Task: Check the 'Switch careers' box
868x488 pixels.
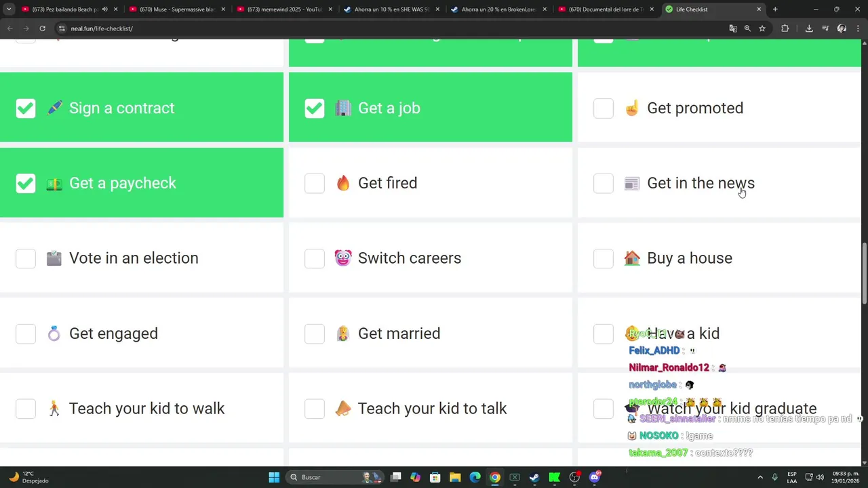Action: (315, 258)
